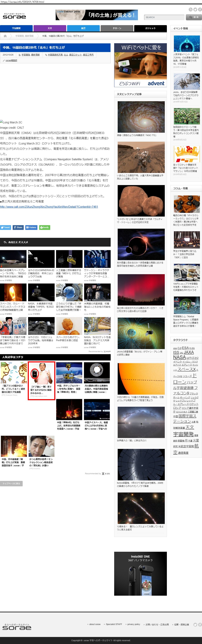Click the RSS feed icon in header
Image resolution: width=202 pixels, height=644 pixels.
tap(191, 9)
